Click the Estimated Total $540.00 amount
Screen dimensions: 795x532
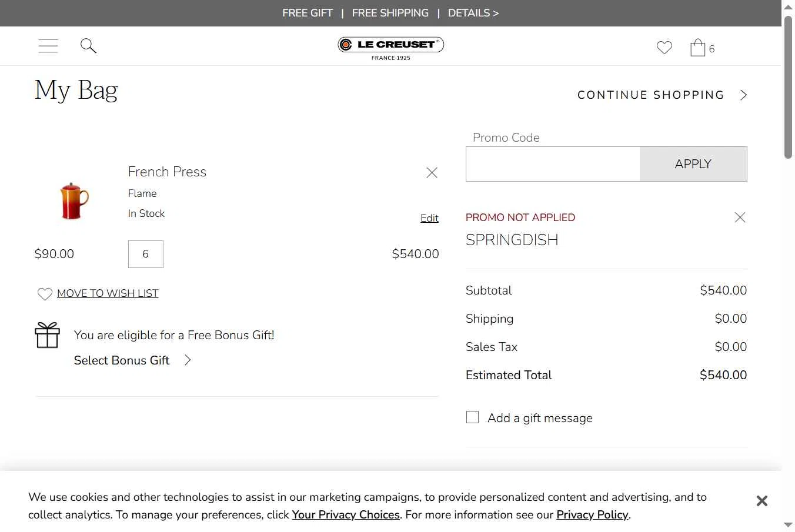click(723, 375)
